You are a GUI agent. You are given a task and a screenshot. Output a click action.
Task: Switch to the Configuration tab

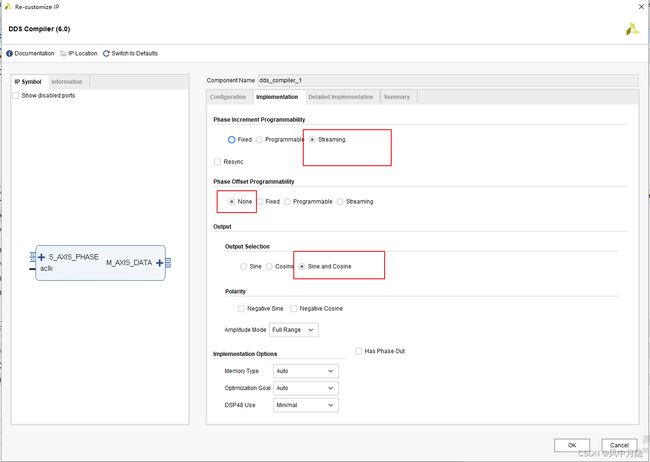coord(228,97)
